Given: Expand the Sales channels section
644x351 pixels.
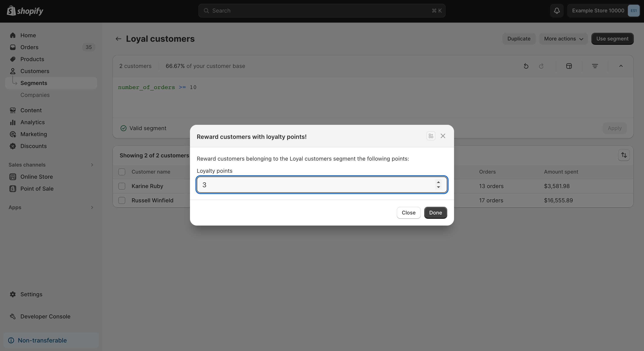Looking at the screenshot, I should click(x=92, y=165).
